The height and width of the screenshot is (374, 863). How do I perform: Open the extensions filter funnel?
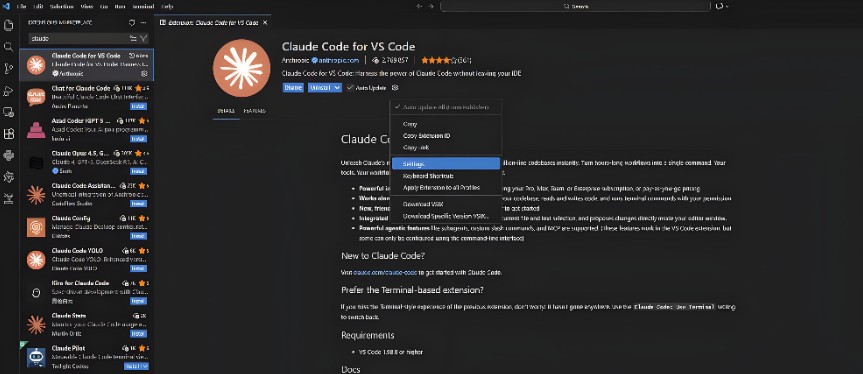[x=143, y=38]
